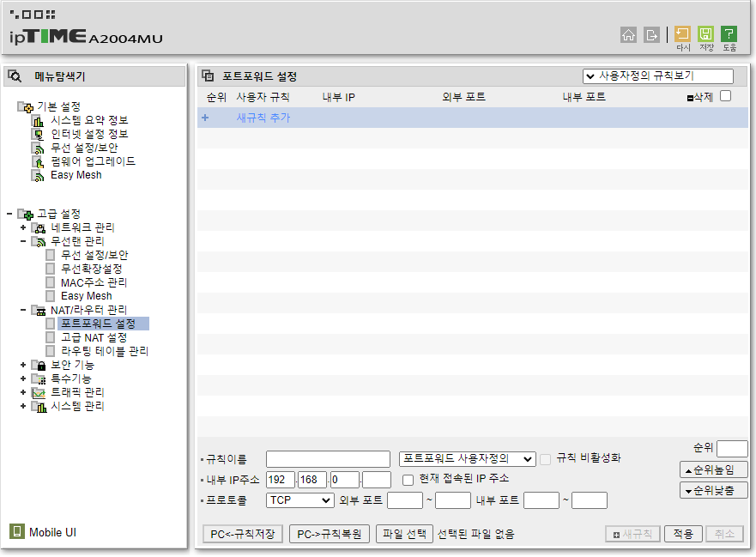Click the plus icon beside 새규칙 추가

205,118
